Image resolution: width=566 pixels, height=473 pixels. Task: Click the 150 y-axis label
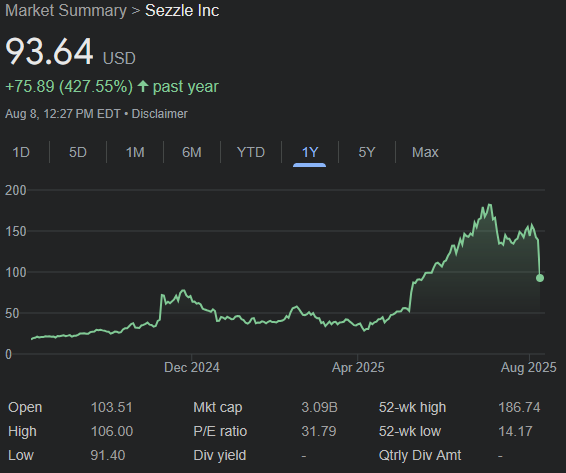coord(16,231)
